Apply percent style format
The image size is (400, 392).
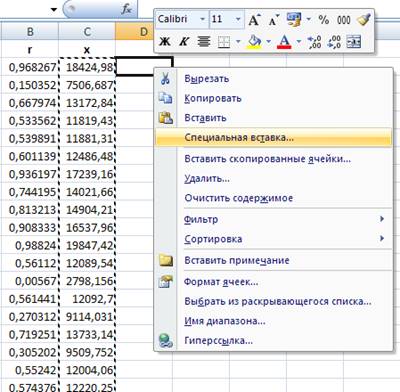pyautogui.click(x=324, y=20)
